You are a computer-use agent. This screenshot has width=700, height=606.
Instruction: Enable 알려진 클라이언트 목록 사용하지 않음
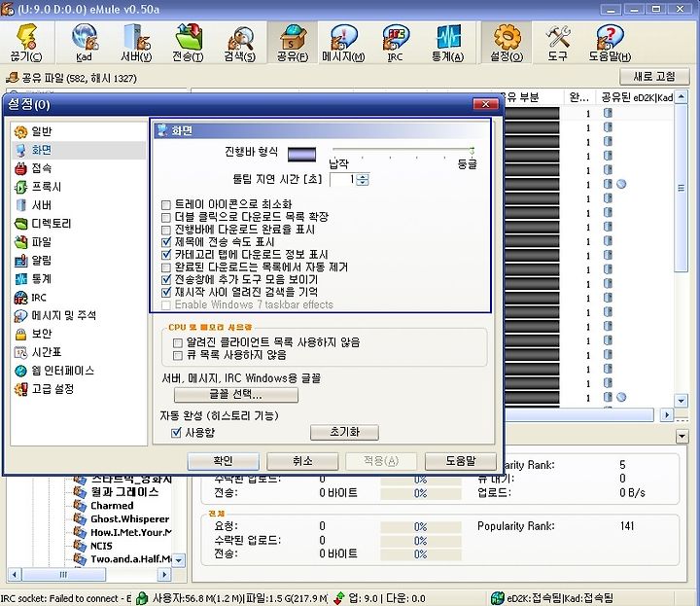coord(178,343)
